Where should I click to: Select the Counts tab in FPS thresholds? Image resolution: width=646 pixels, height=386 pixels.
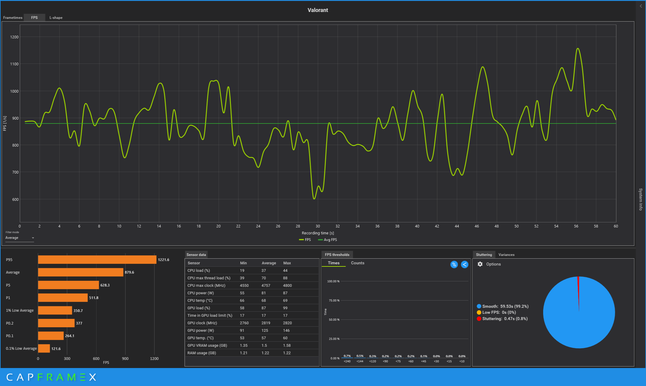[357, 263]
